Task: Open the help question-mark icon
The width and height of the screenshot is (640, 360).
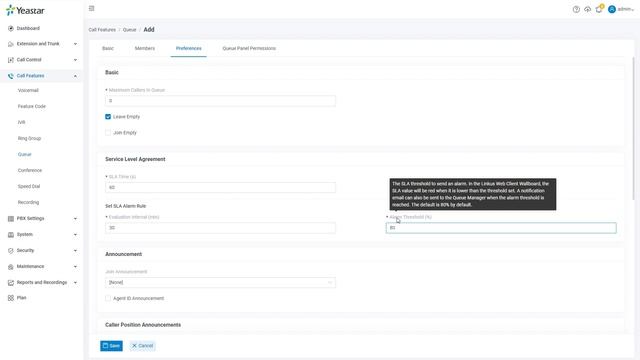Action: 576,9
